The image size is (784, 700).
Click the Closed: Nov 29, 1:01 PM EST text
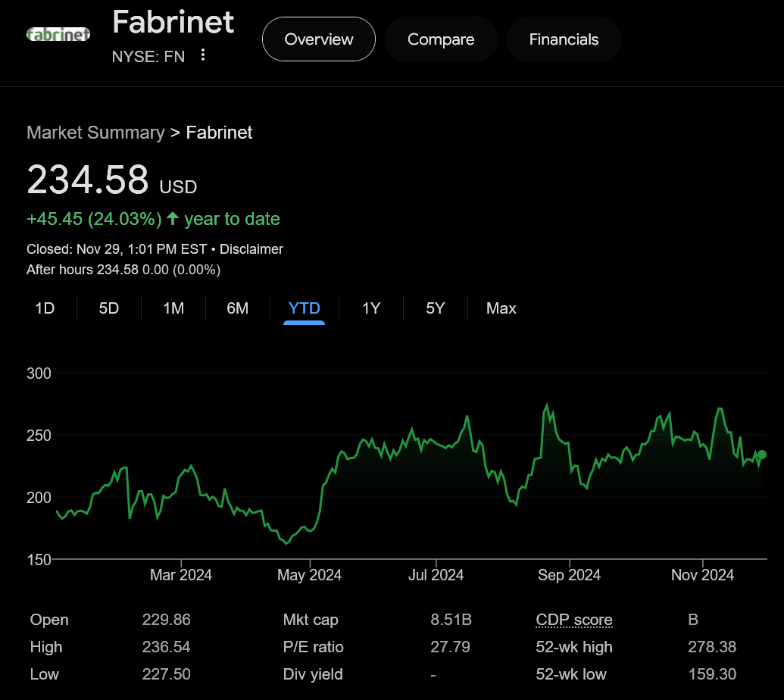117,249
